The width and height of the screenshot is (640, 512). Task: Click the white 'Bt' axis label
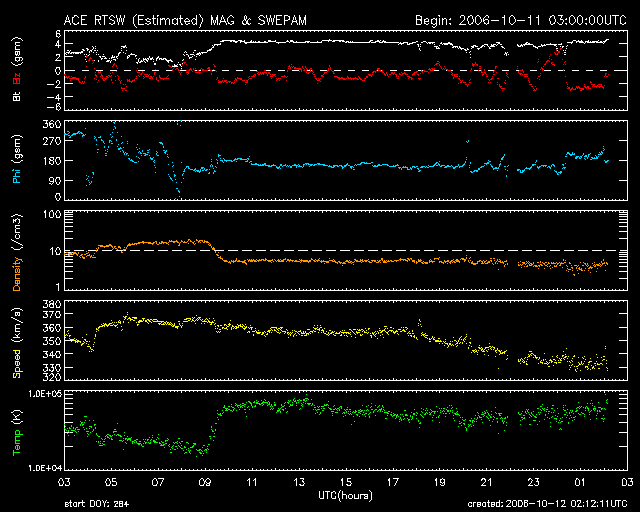click(17, 96)
